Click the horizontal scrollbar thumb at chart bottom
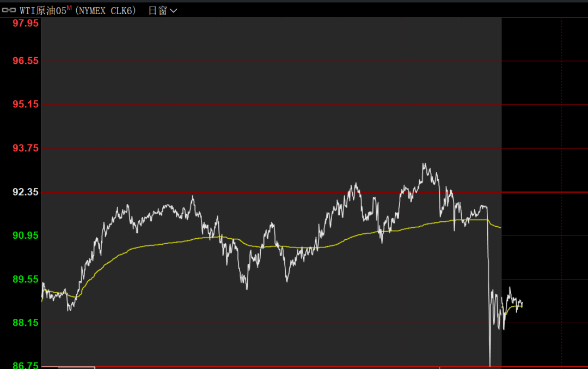 coord(68,367)
